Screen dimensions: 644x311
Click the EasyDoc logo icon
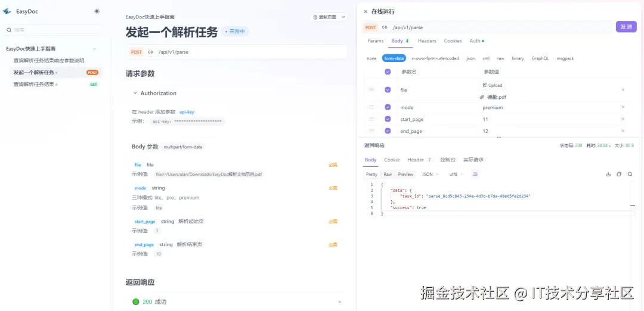pos(7,11)
